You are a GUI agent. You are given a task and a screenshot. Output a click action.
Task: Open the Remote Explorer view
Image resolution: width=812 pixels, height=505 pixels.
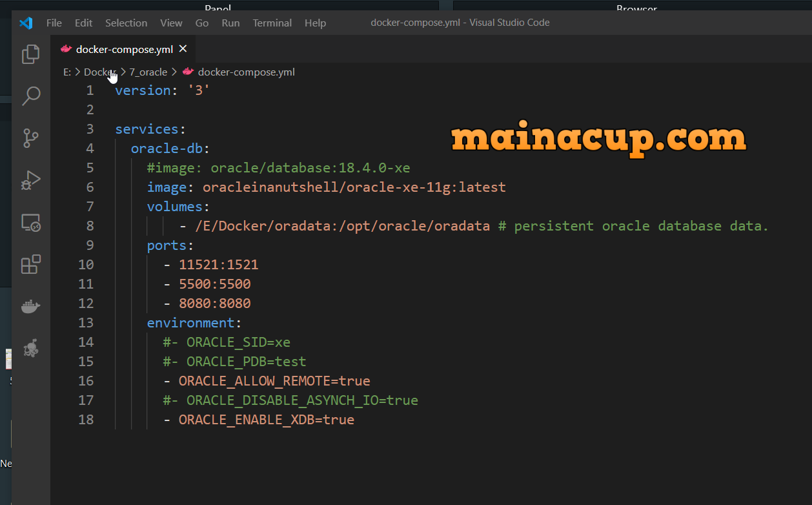[31, 223]
